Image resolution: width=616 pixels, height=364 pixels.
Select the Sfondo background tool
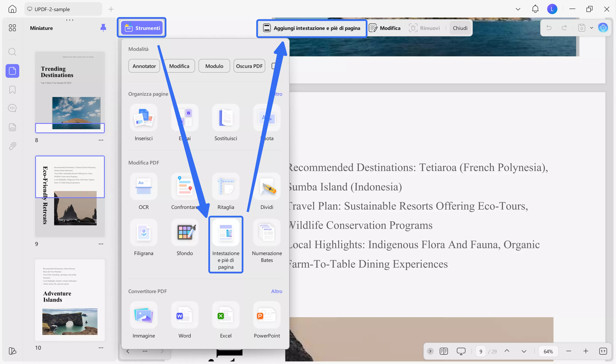click(x=185, y=233)
